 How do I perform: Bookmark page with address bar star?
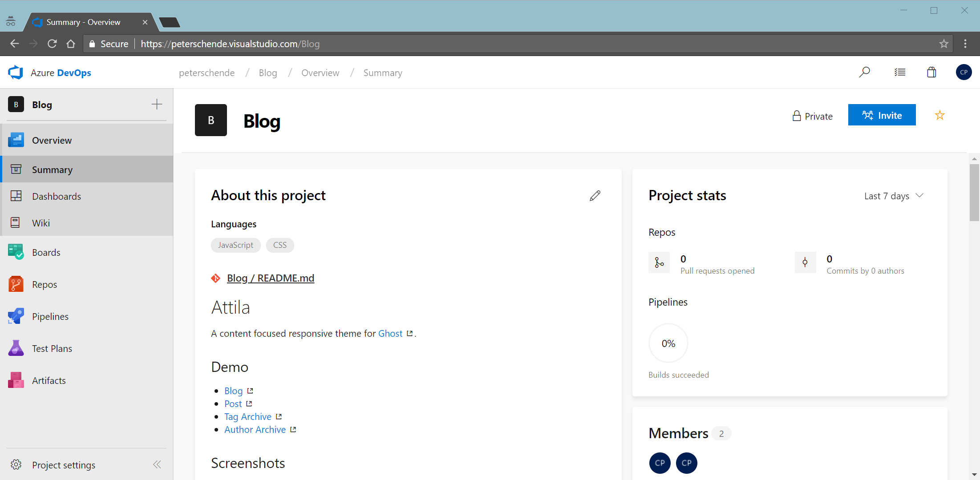point(944,44)
